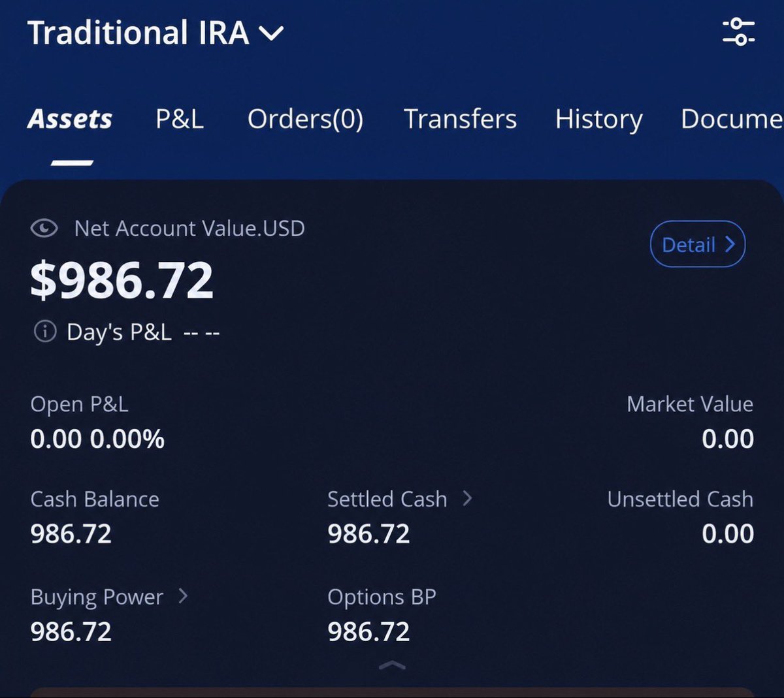Switch to the P&L tab
Image resolution: width=784 pixels, height=698 pixels.
[x=180, y=119]
